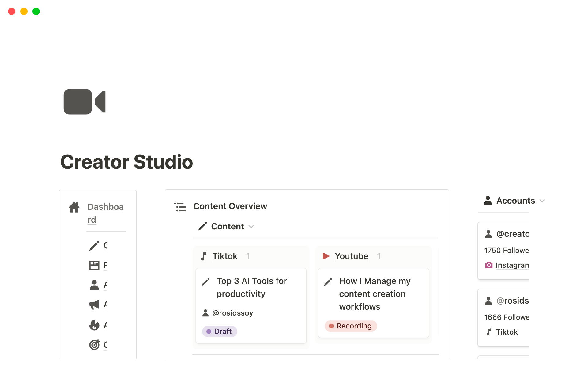Click the target goal icon in sidebar
The width and height of the screenshot is (588, 368).
click(94, 345)
